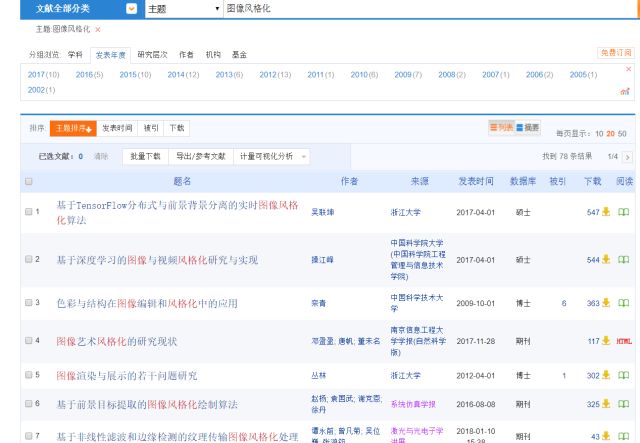This screenshot has height=443, width=640.
Task: Open 计量可视化分析 dropdown
Action: click(x=271, y=156)
